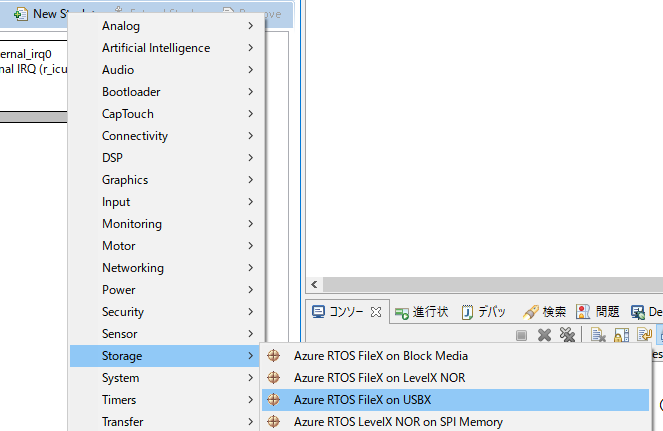Image resolution: width=663 pixels, height=431 pixels.
Task: Select the "nal IRQ (r_icu" module label
Action: 33,69
